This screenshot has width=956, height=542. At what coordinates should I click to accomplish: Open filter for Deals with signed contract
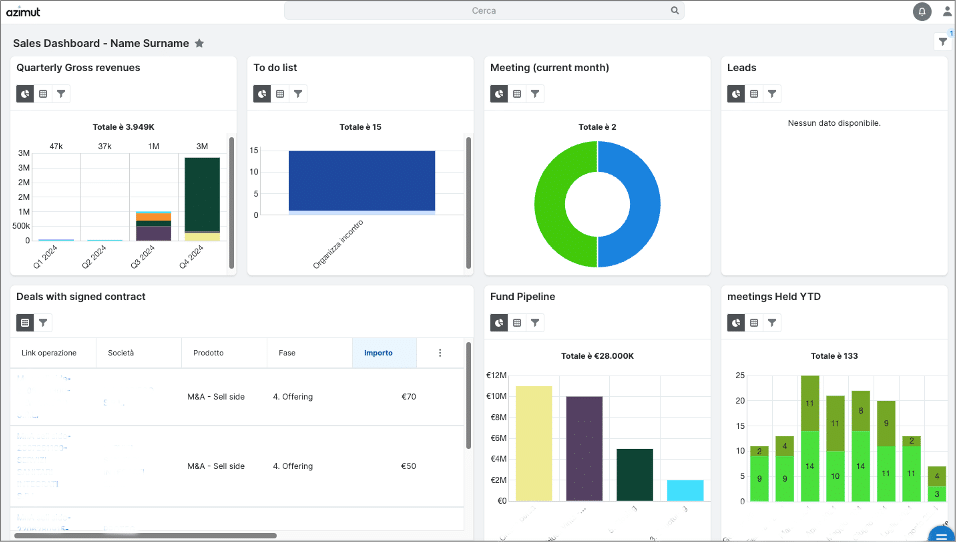click(43, 323)
